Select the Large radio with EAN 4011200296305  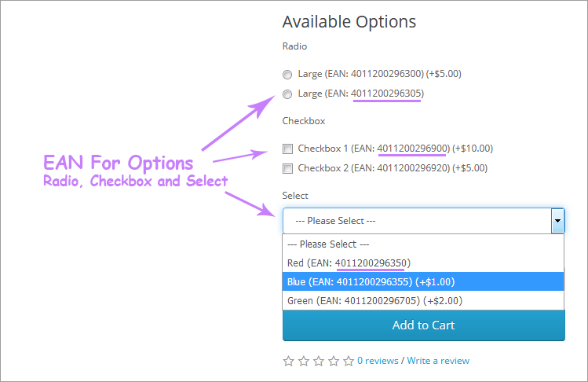[x=287, y=94]
